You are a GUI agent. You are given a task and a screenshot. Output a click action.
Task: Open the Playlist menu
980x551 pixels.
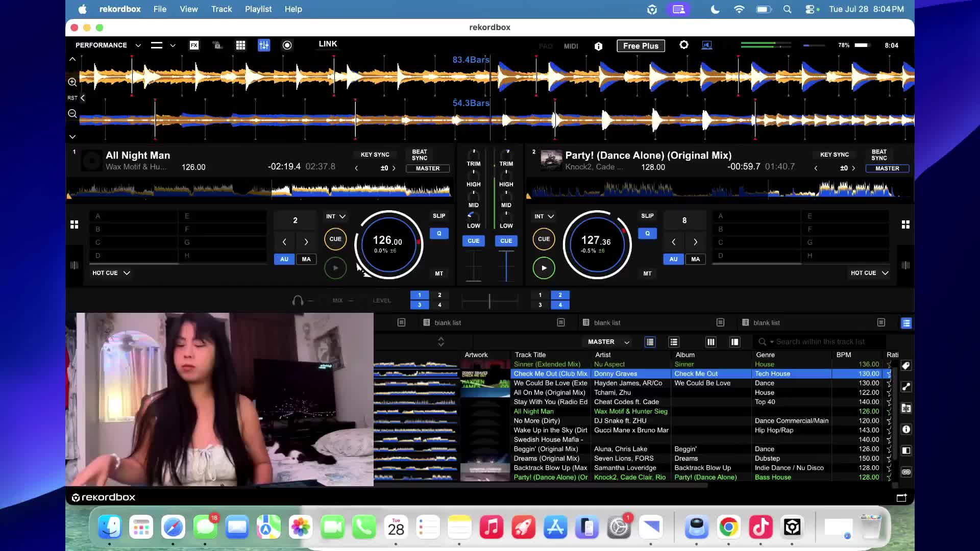point(258,9)
